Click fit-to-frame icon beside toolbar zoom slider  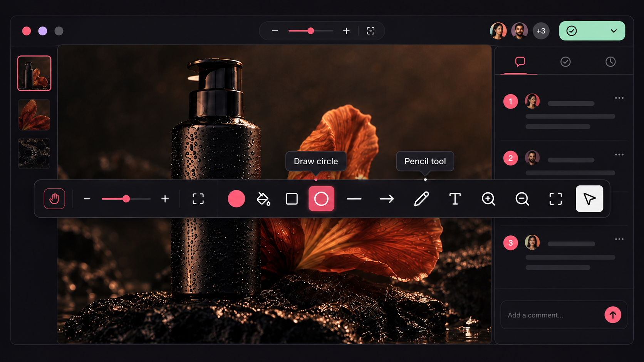(198, 199)
